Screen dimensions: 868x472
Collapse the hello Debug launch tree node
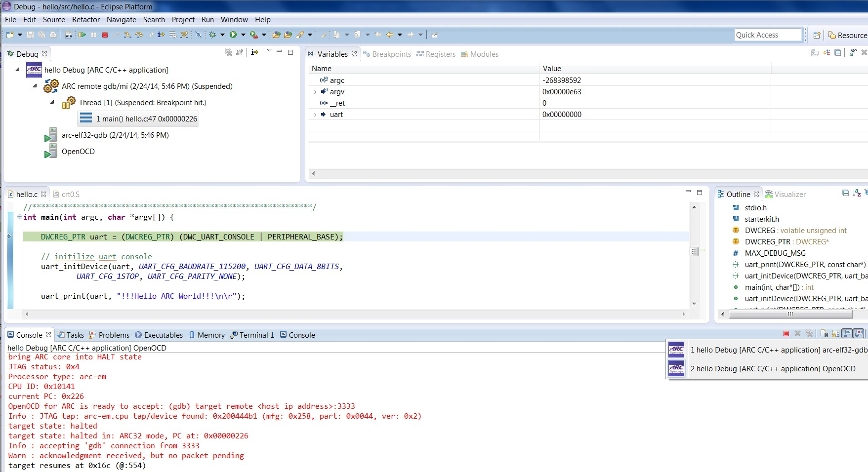[18, 70]
